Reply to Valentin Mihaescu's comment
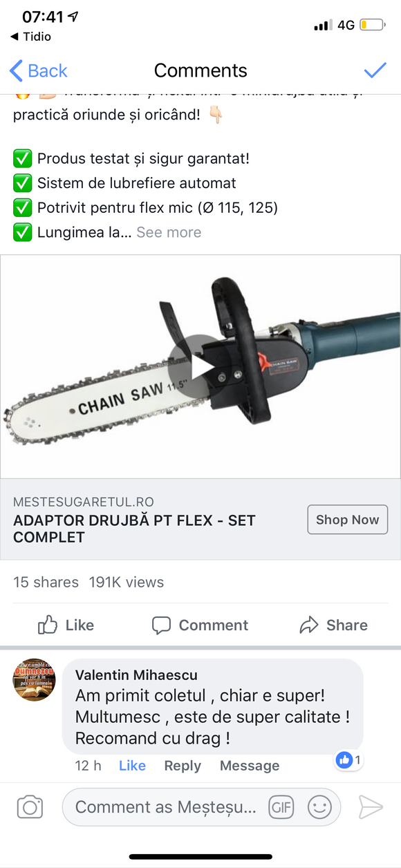This screenshot has height=868, width=401. click(183, 766)
